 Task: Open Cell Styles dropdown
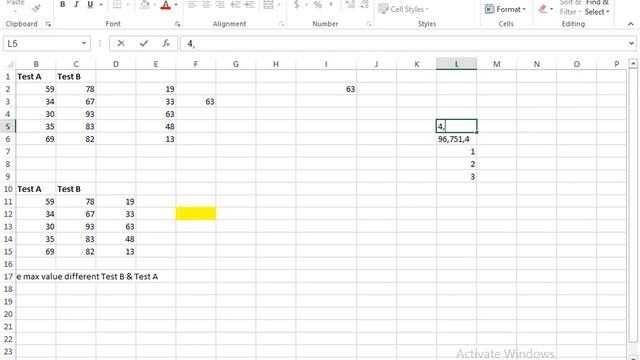pos(404,9)
